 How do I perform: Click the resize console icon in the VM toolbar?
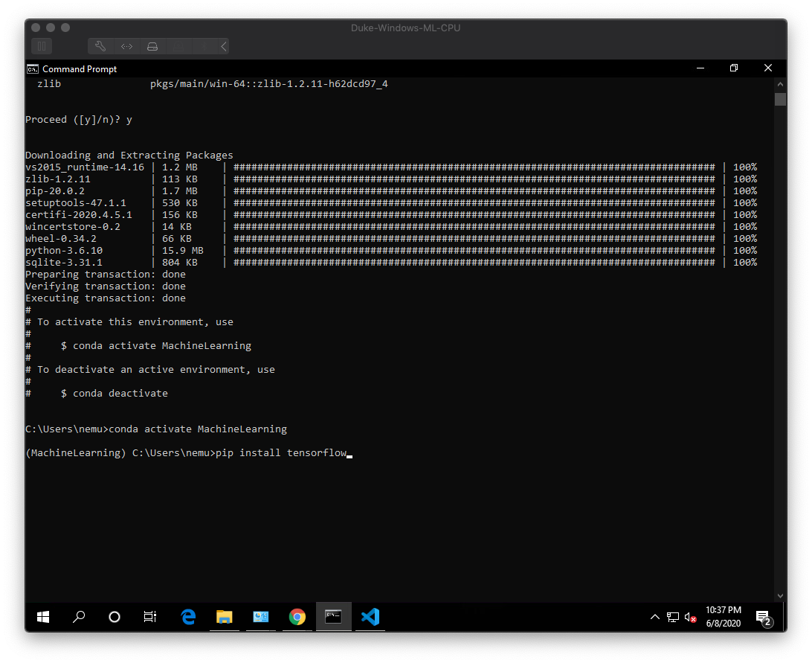click(x=126, y=45)
